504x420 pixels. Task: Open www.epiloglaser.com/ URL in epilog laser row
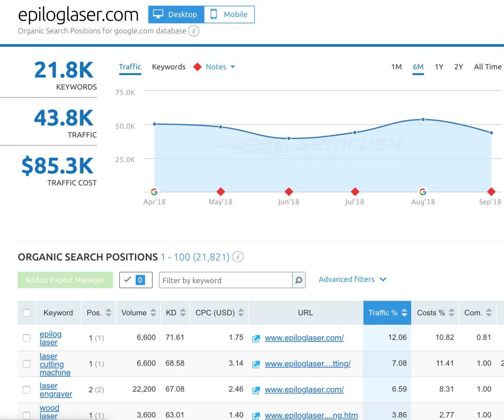click(304, 338)
